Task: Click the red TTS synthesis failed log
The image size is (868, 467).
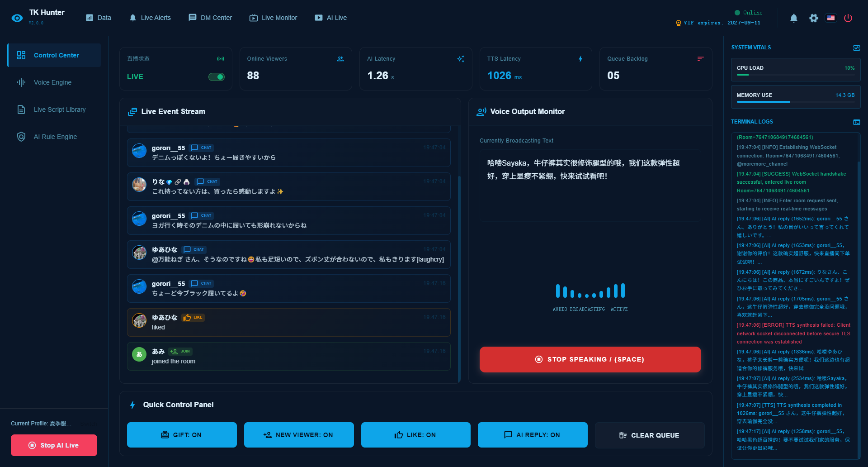Action: pyautogui.click(x=793, y=334)
